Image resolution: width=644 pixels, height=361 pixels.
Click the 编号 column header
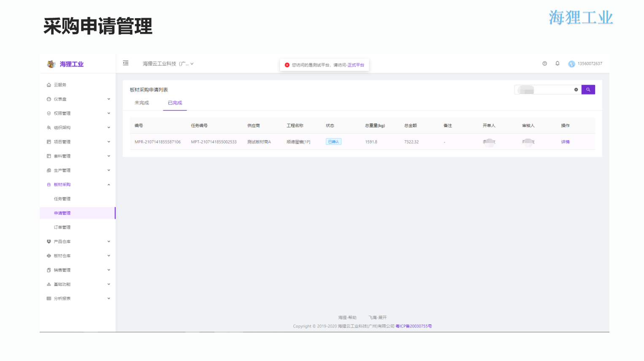139,126
